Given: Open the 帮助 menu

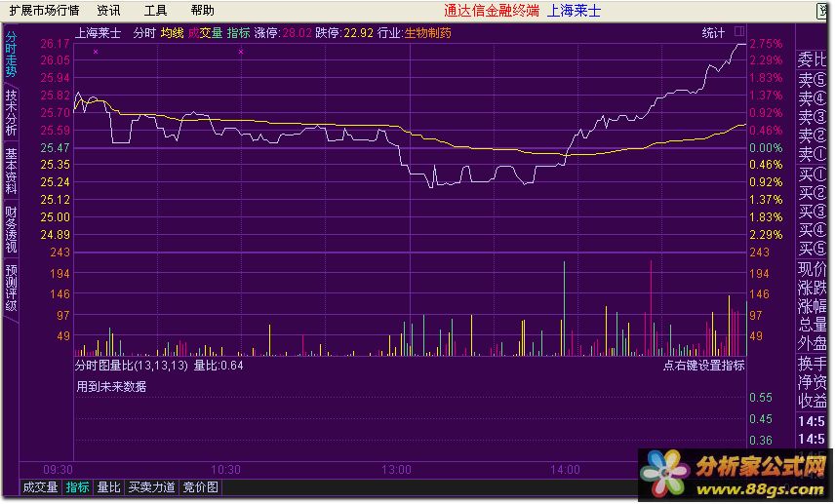Looking at the screenshot, I should pyautogui.click(x=202, y=11).
